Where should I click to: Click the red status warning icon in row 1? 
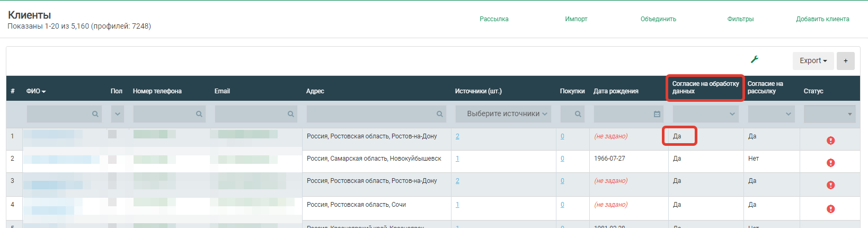point(830,141)
